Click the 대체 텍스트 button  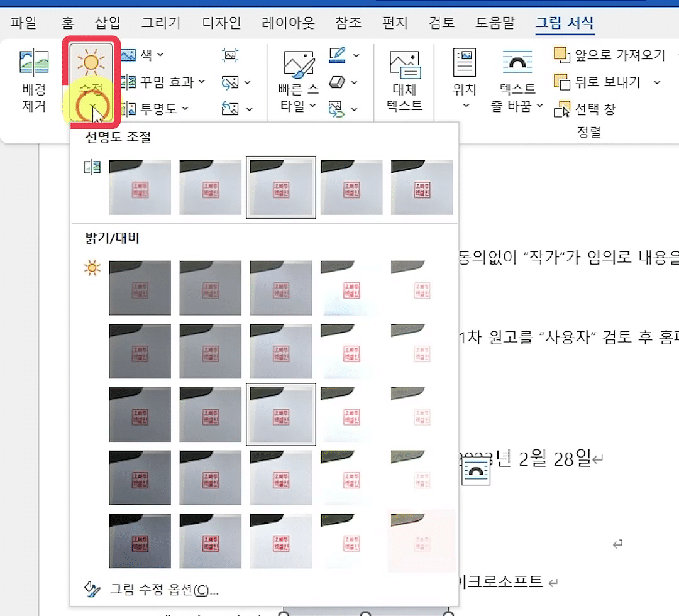tap(404, 81)
